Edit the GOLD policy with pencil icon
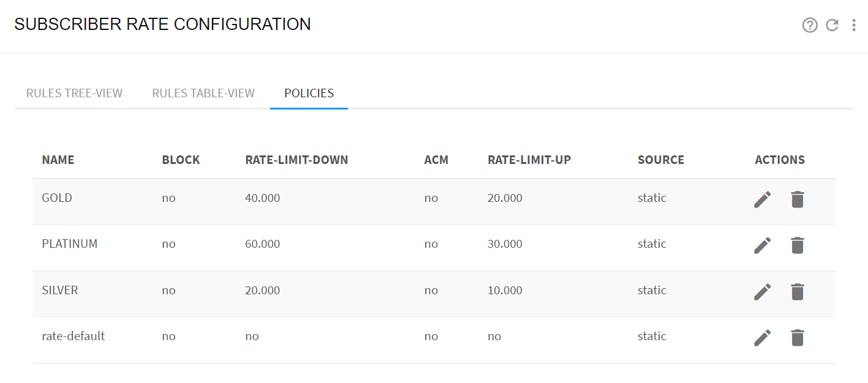868x383 pixels. click(763, 199)
